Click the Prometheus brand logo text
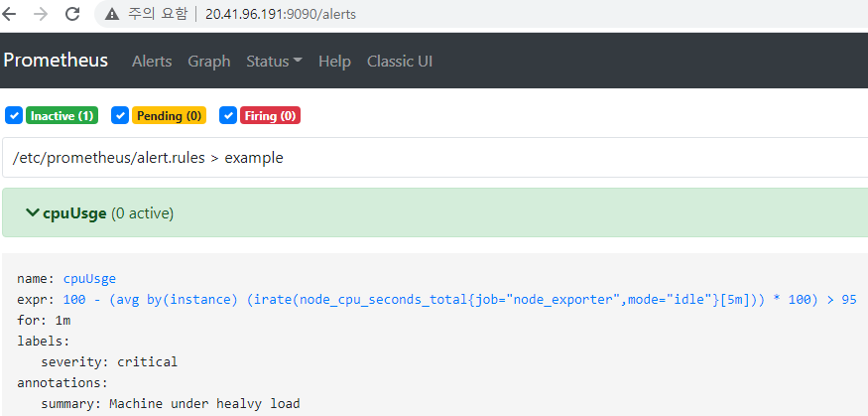Viewport: 868px width, 416px height. [x=56, y=61]
